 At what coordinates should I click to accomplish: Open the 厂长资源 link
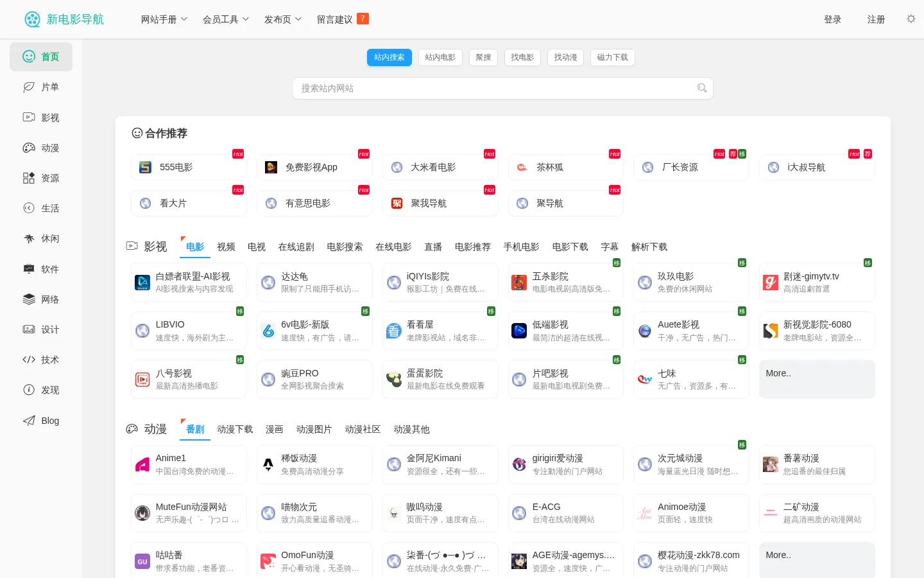click(x=680, y=167)
